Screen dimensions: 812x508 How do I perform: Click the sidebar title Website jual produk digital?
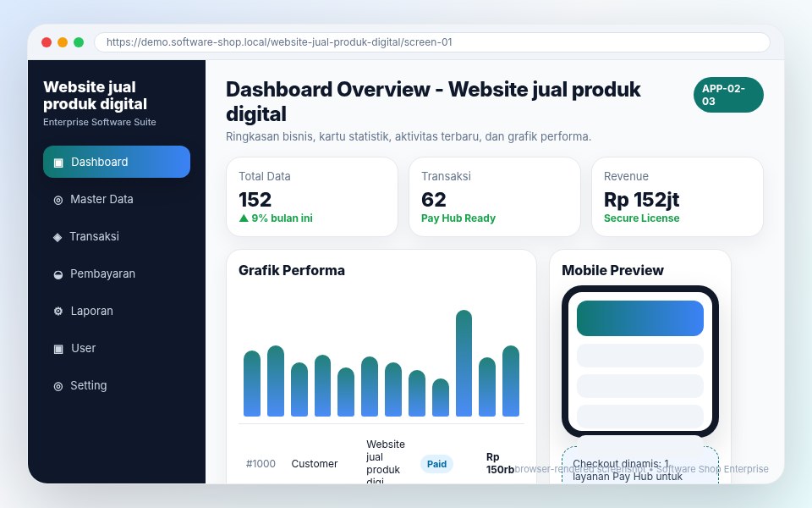tap(96, 96)
